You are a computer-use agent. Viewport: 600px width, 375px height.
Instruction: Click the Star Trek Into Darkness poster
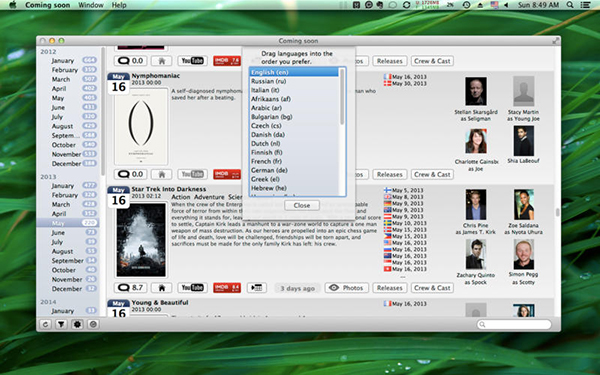141,240
